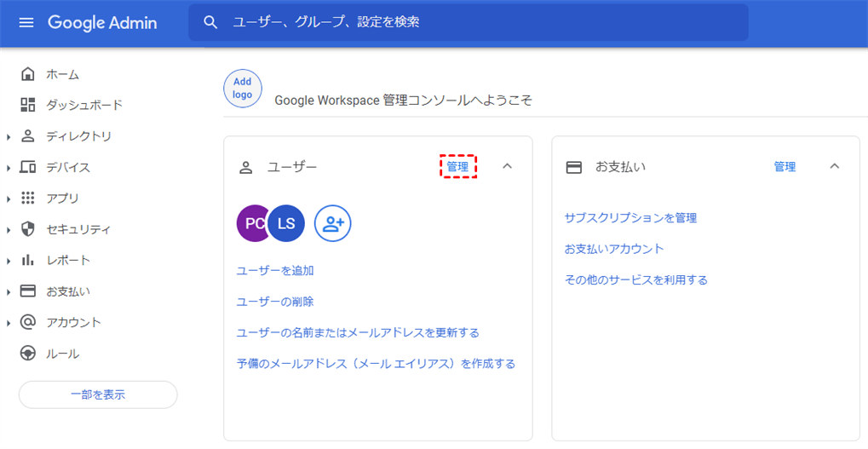The height and width of the screenshot is (449, 868).
Task: Click the セキュリティ shield icon
Action: 27,229
